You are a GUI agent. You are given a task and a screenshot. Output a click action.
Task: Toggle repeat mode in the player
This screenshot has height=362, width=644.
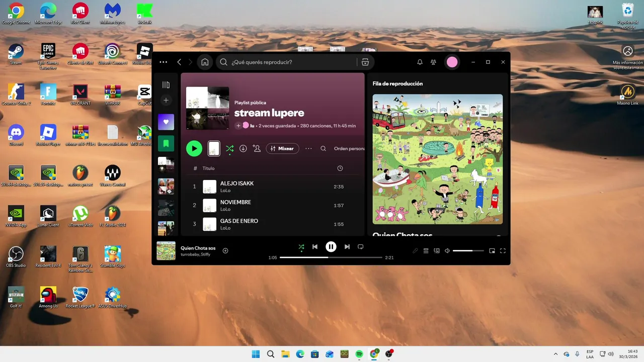tap(360, 247)
